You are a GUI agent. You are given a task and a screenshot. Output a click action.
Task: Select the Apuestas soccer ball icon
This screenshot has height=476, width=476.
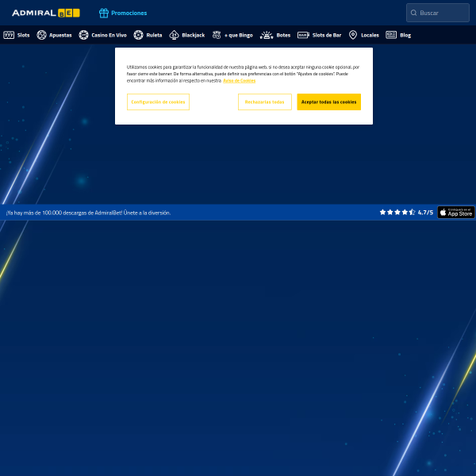(x=41, y=35)
